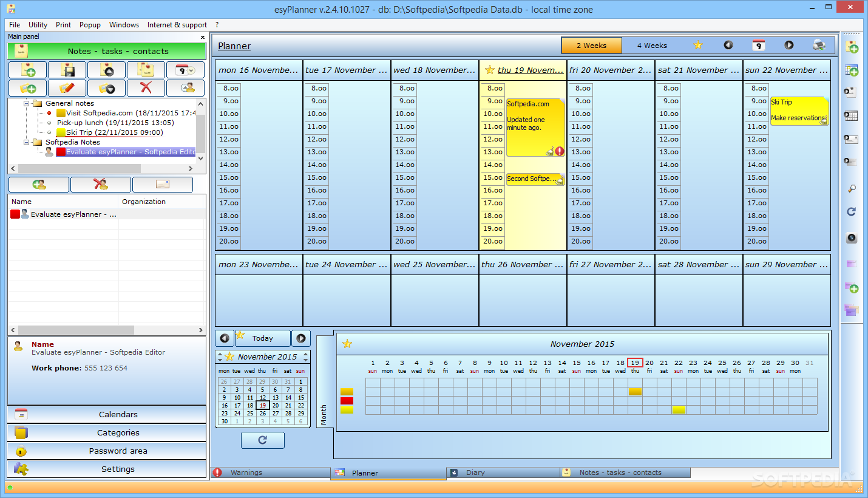Open the Internet & support menu

pyautogui.click(x=177, y=25)
